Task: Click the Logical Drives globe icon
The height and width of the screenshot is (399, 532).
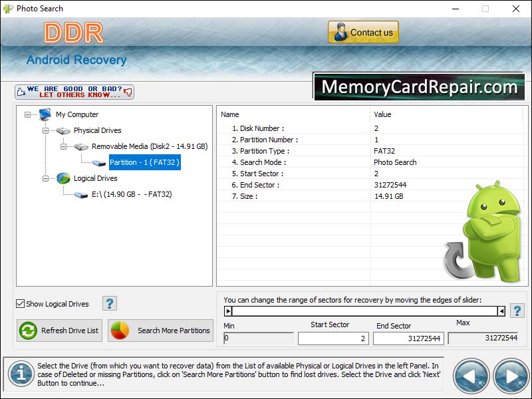Action: pos(63,178)
